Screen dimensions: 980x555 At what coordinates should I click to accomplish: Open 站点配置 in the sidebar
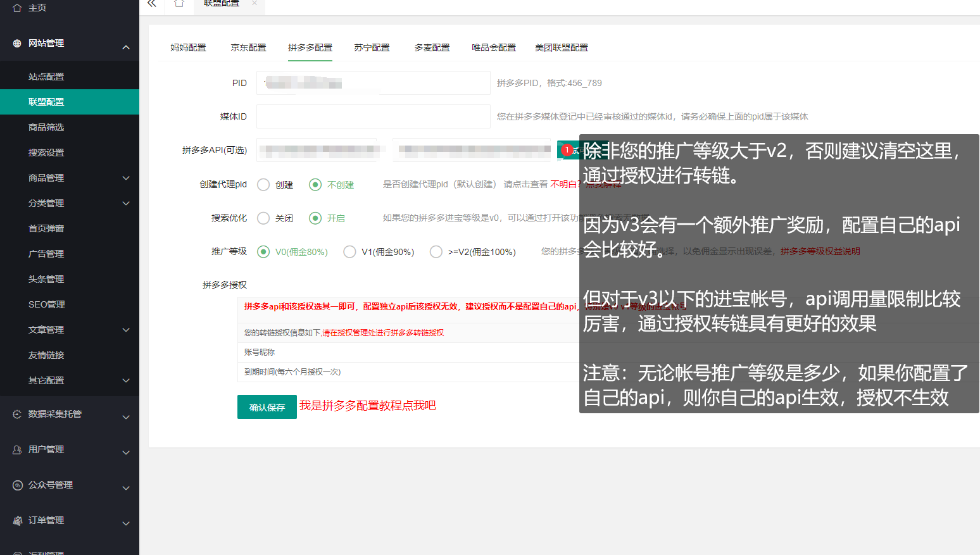(70, 77)
